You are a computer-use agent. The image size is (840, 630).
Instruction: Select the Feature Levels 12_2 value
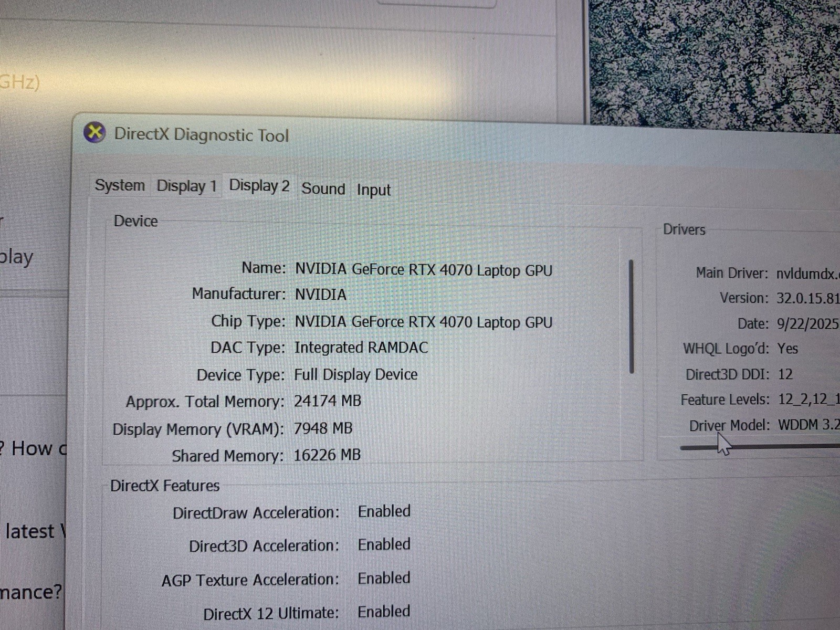click(809, 400)
